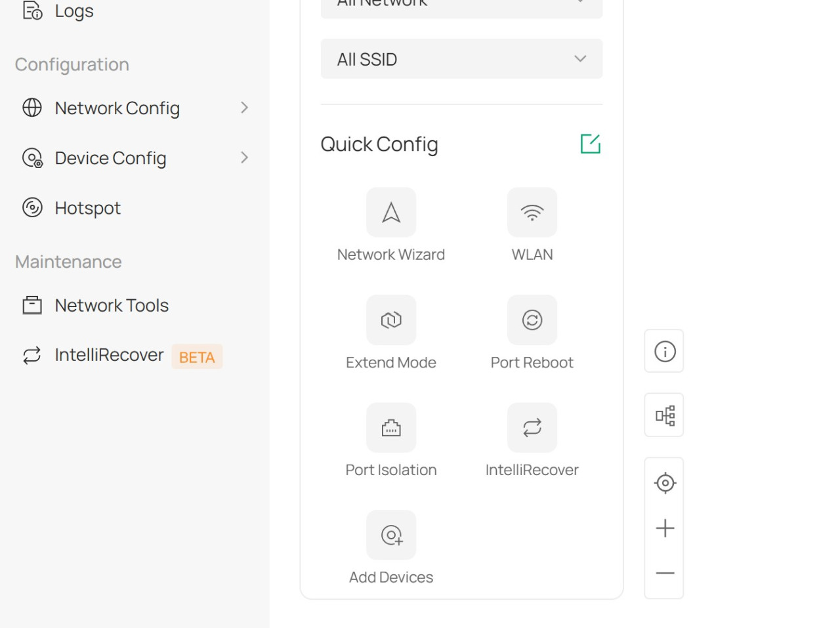Open the Logs page
Screen dimensions: 840x628
point(73,11)
